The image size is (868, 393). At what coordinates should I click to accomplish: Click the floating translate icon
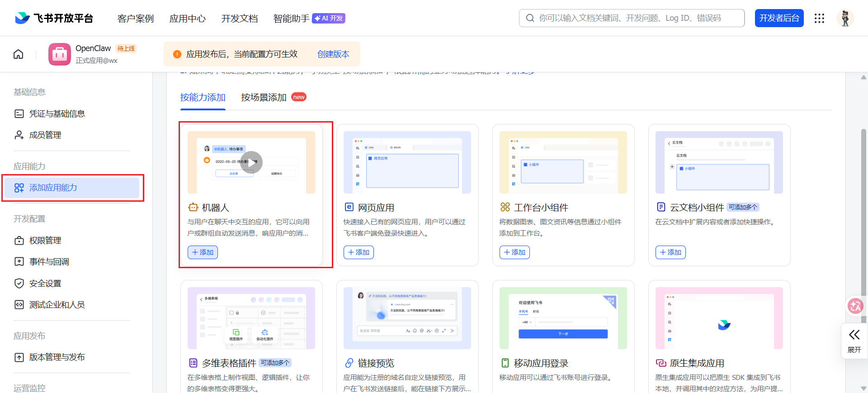pos(855,306)
